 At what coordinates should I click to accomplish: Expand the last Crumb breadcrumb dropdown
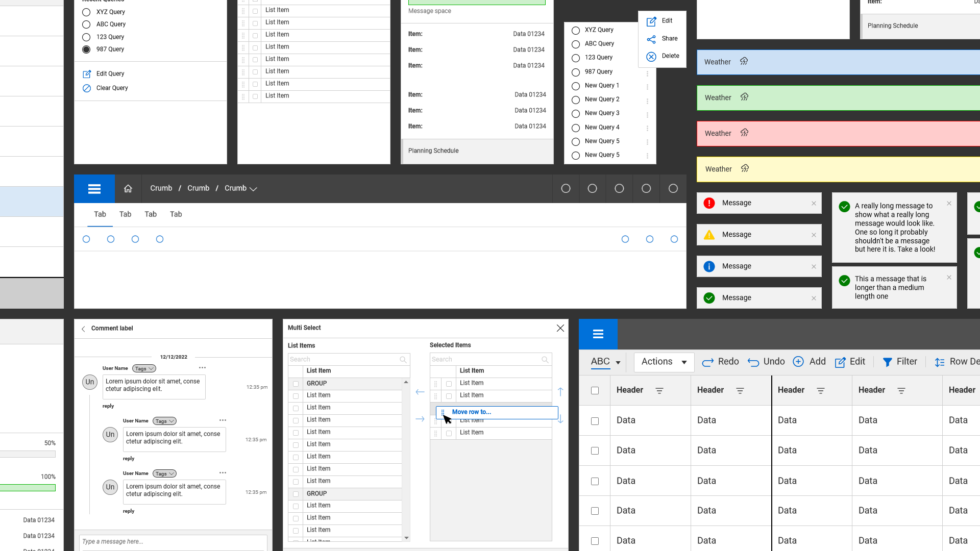[x=254, y=189]
